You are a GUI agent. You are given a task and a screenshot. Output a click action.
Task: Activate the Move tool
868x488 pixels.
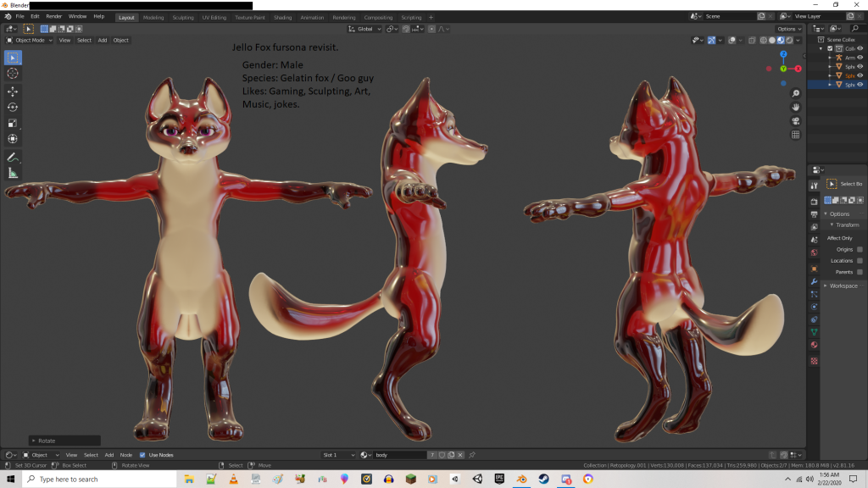point(13,91)
